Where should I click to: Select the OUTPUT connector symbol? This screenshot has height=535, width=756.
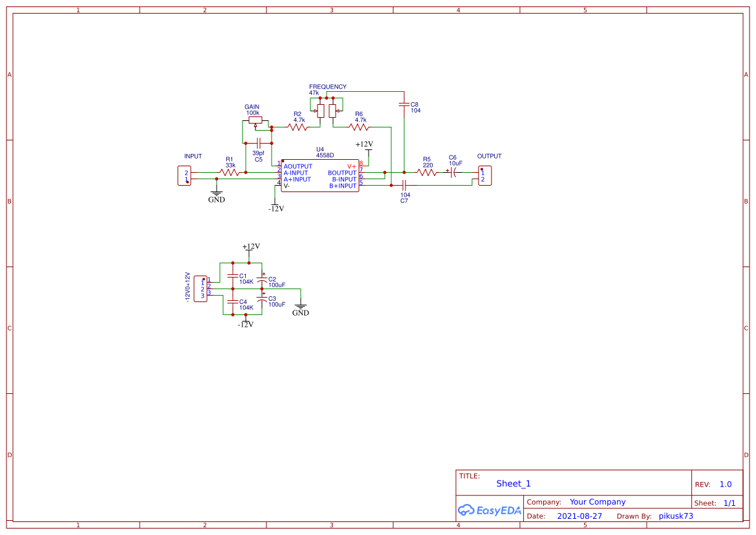click(485, 175)
